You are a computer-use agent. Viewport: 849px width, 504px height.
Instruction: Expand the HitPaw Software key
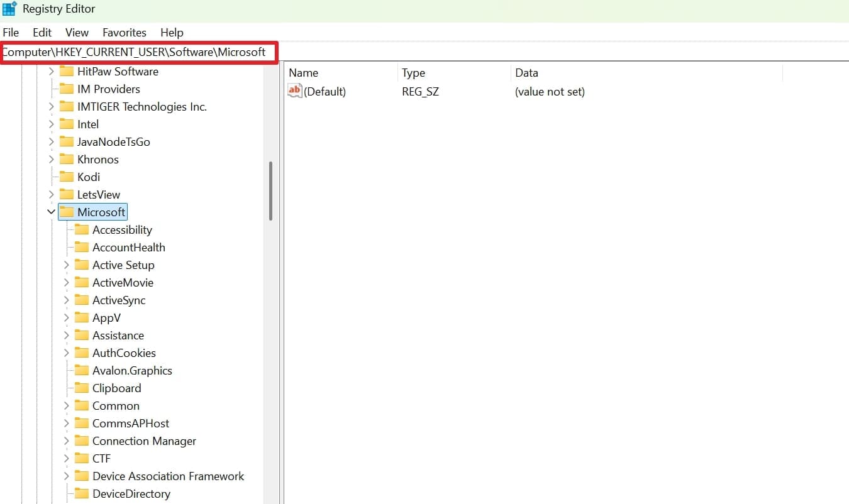[52, 71]
